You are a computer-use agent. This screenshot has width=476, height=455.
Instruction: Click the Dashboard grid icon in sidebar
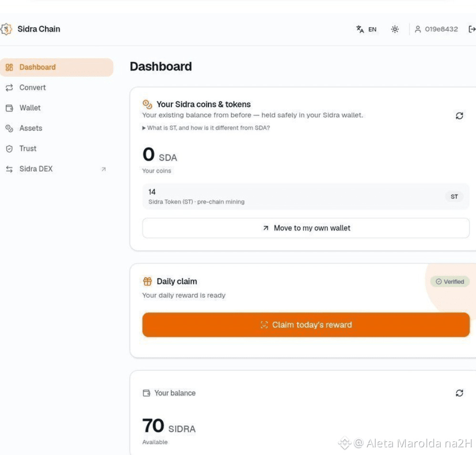point(10,67)
